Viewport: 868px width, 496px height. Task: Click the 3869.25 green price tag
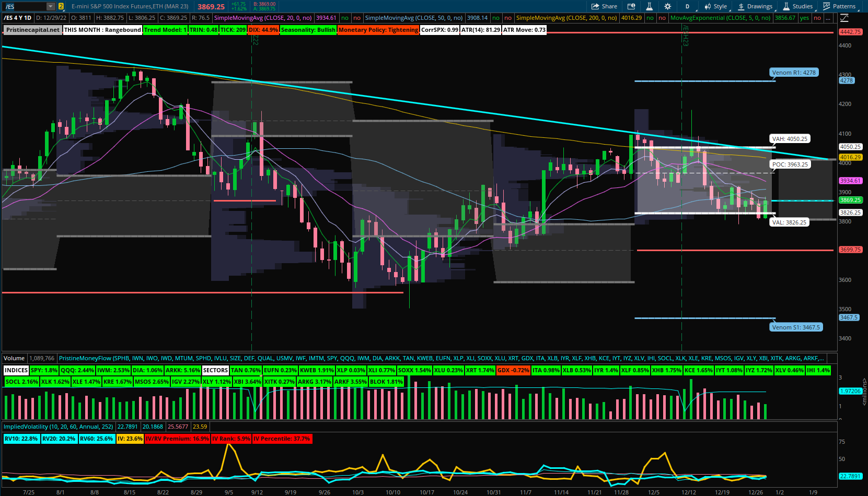coord(850,200)
